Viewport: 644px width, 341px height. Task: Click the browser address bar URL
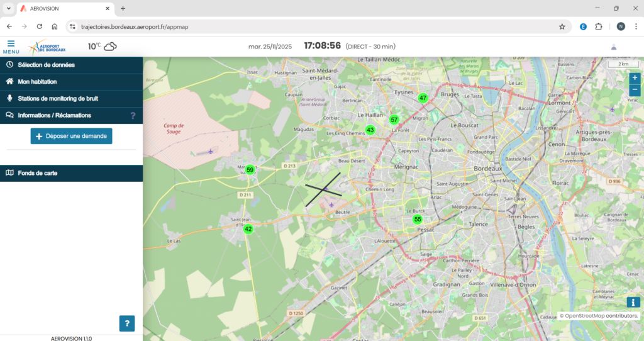[x=135, y=27]
